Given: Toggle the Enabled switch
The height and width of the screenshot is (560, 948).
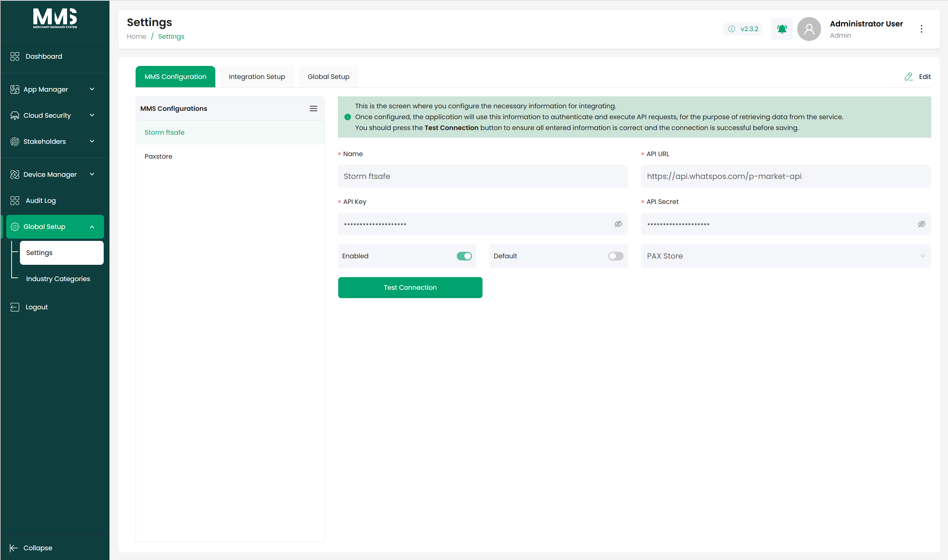Looking at the screenshot, I should coord(464,256).
